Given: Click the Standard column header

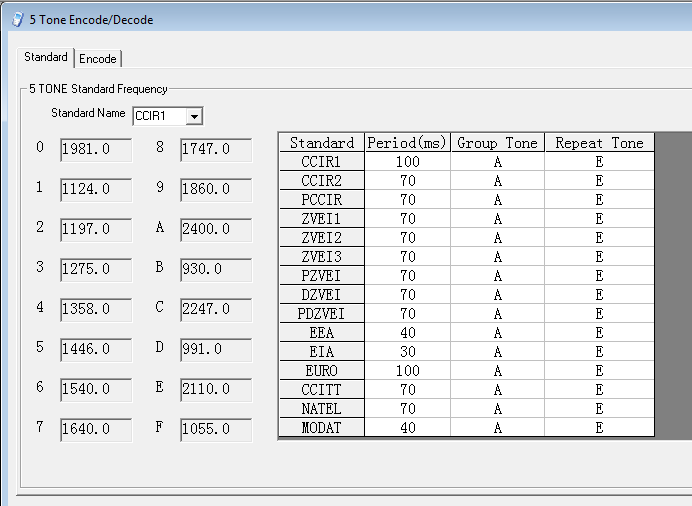Looking at the screenshot, I should (x=322, y=142).
